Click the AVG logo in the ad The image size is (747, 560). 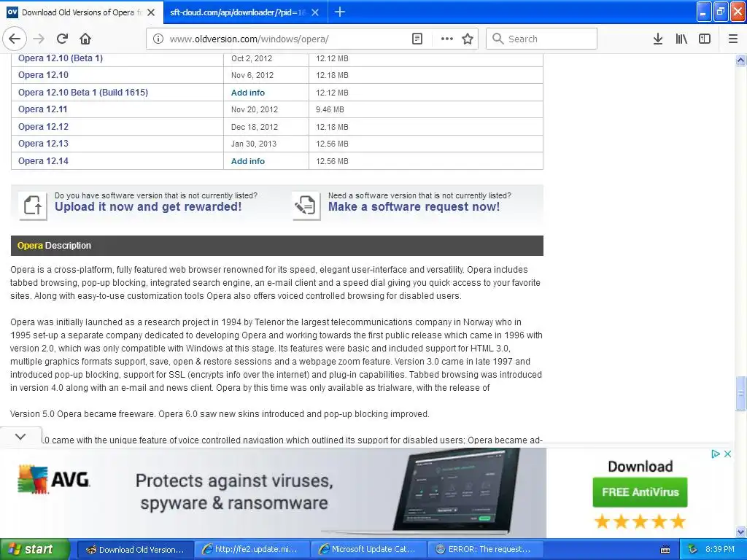(x=53, y=480)
